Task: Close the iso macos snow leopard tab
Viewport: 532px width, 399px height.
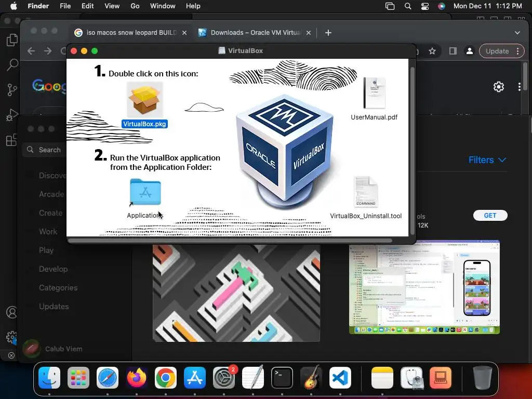Action: 184,33
